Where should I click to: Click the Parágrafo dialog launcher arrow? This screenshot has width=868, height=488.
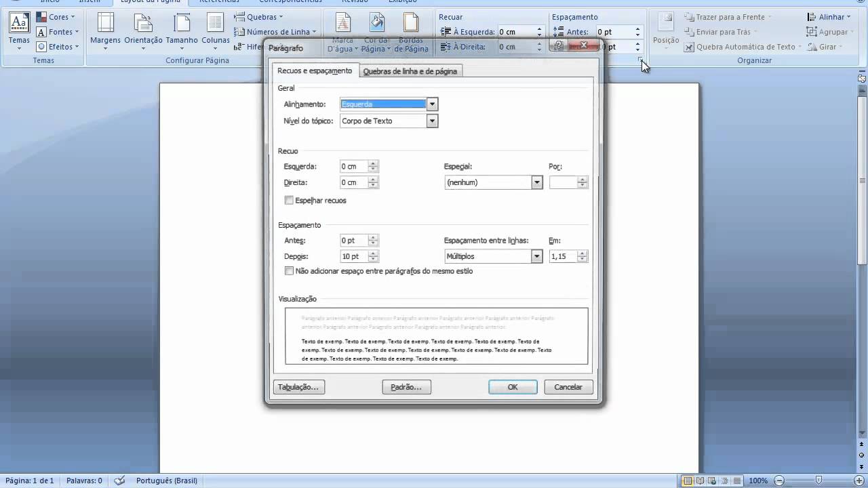[x=641, y=60]
